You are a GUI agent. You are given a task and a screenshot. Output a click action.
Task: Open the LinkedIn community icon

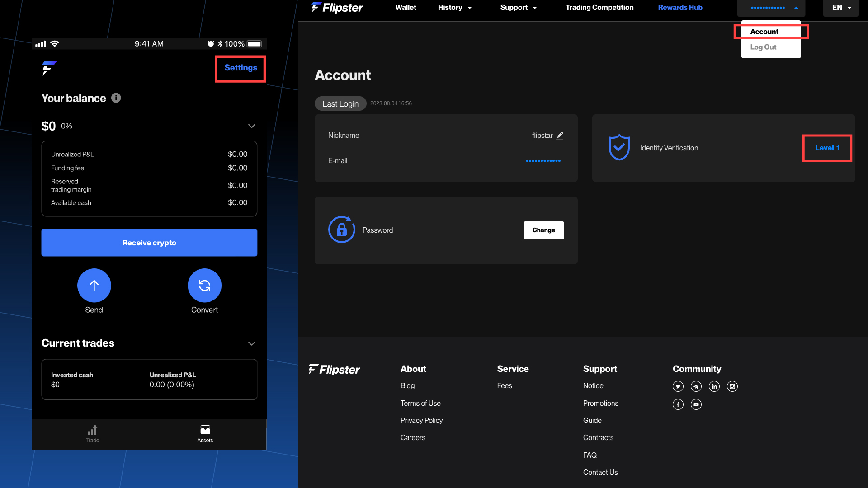point(714,386)
